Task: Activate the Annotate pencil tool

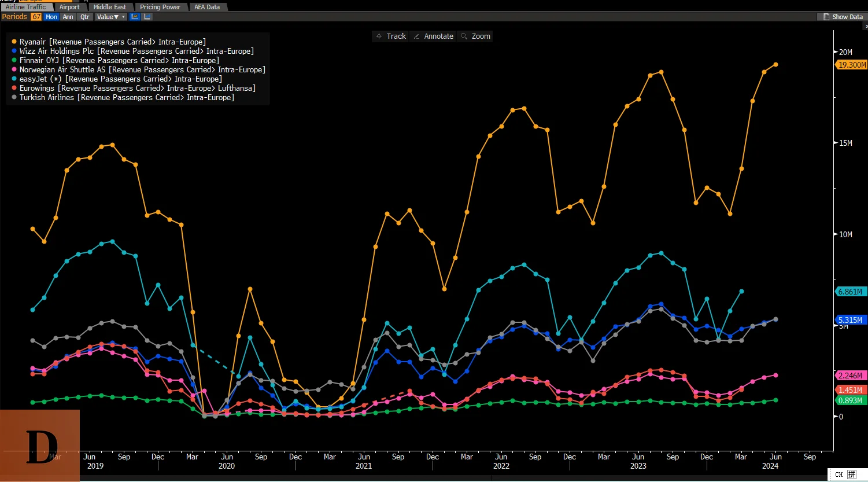Action: coord(433,36)
